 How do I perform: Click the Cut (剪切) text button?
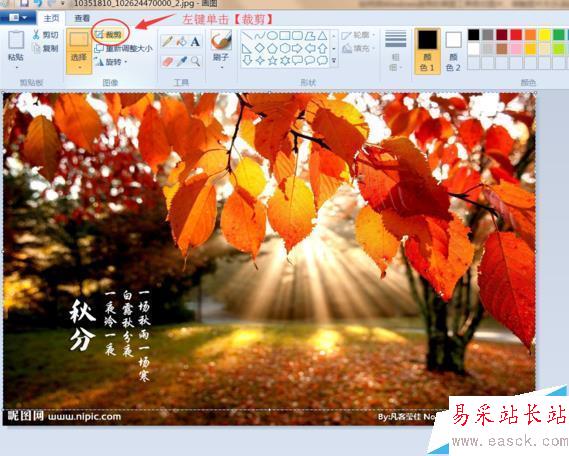pyautogui.click(x=50, y=35)
